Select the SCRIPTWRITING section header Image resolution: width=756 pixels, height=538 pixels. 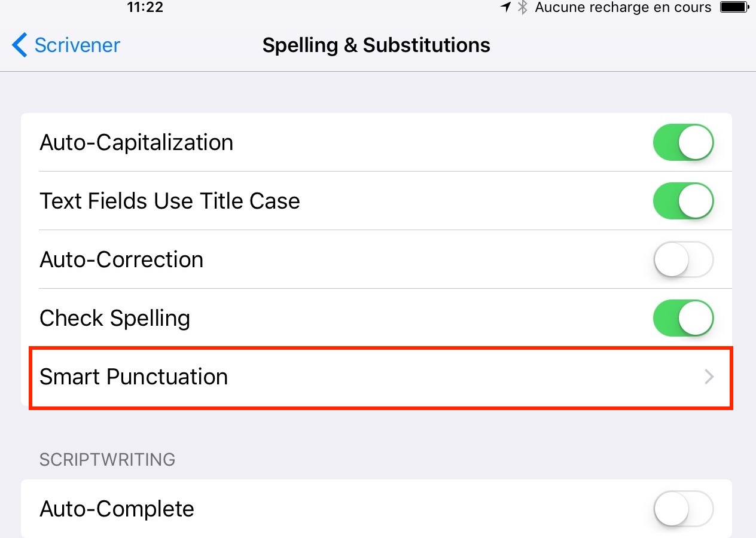[x=108, y=459]
